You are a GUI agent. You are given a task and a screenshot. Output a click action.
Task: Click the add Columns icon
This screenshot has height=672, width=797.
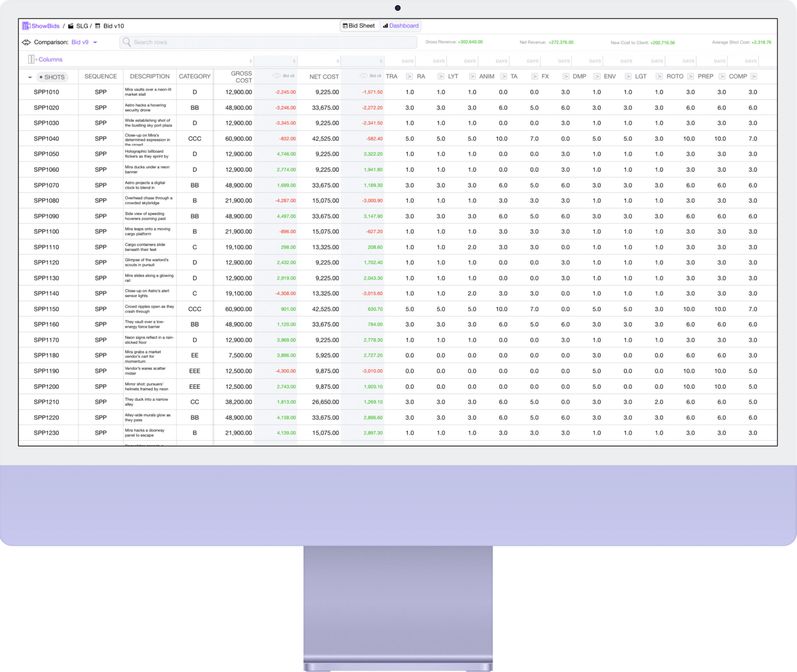31,59
